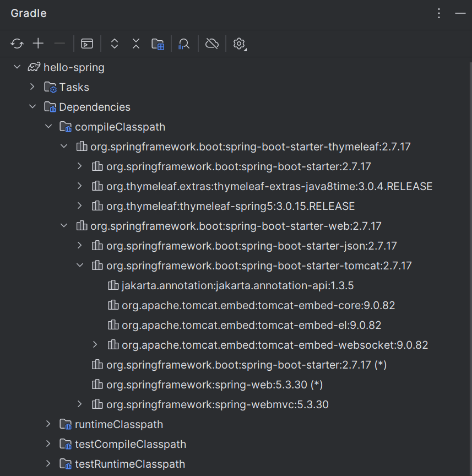Click the hello-spring Gradle elephant icon
The image size is (472, 476).
click(34, 67)
